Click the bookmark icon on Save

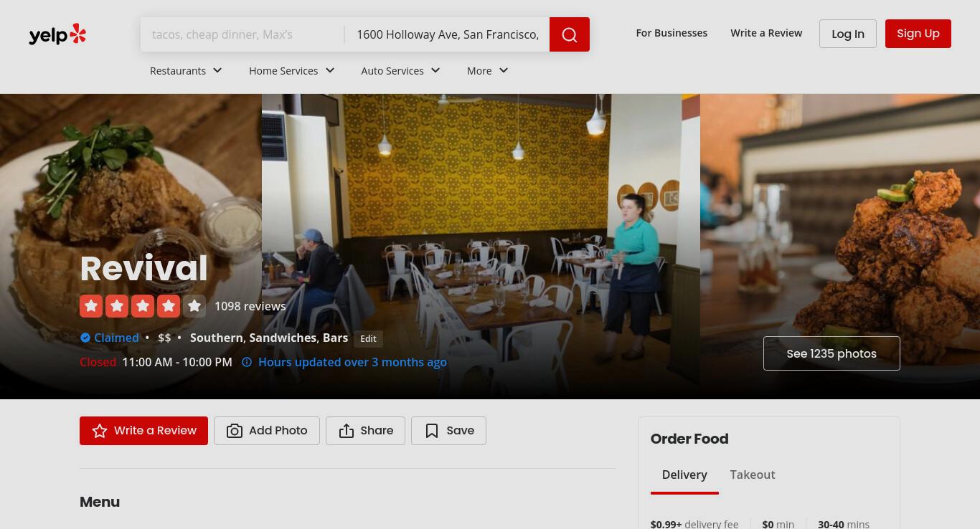pyautogui.click(x=432, y=431)
